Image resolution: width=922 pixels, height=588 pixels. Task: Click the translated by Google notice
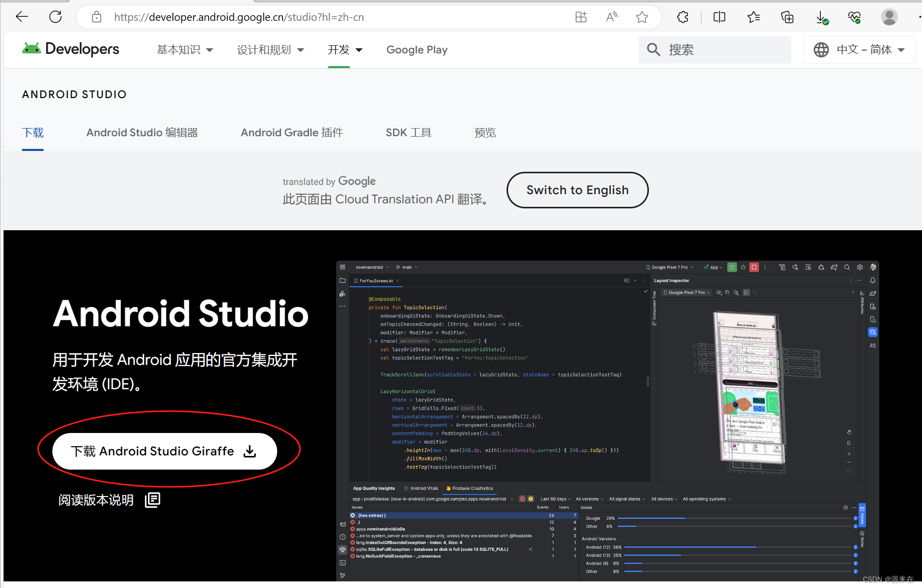click(x=329, y=181)
